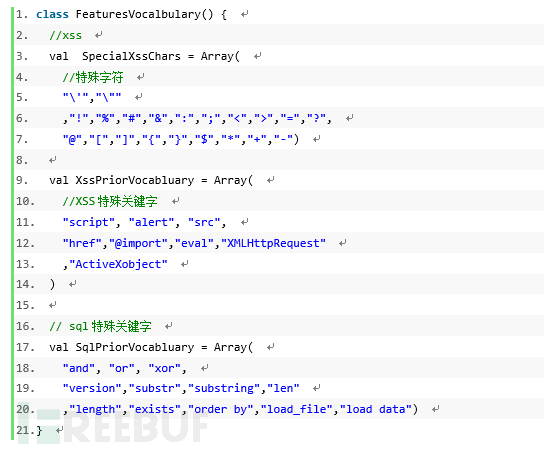
Task: Click the FeaturesVocalbulary class name
Action: tap(138, 14)
